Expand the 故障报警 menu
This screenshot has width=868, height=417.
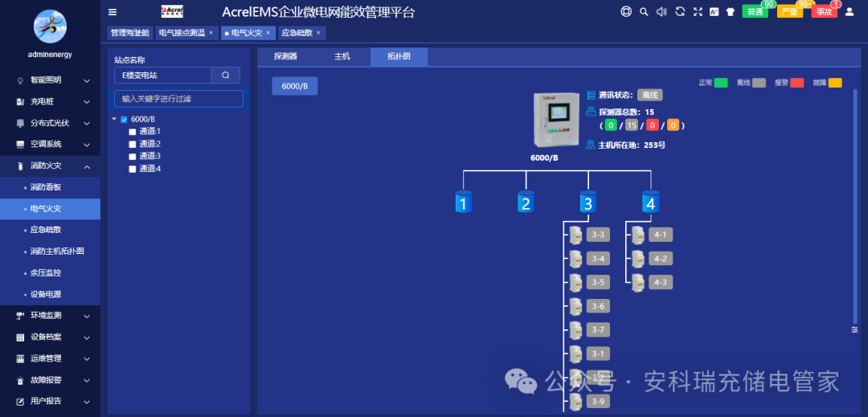click(x=51, y=380)
